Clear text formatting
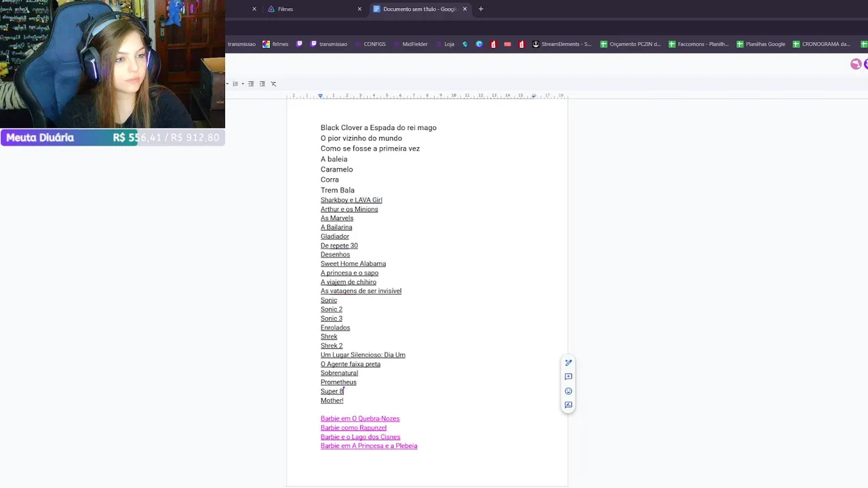Screen dimensions: 868x488 pos(273,84)
